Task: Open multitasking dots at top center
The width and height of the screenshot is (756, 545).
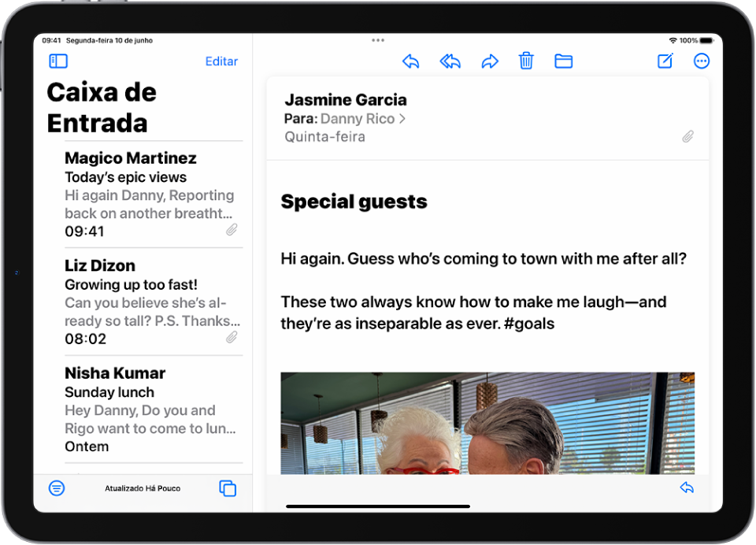Action: click(378, 40)
